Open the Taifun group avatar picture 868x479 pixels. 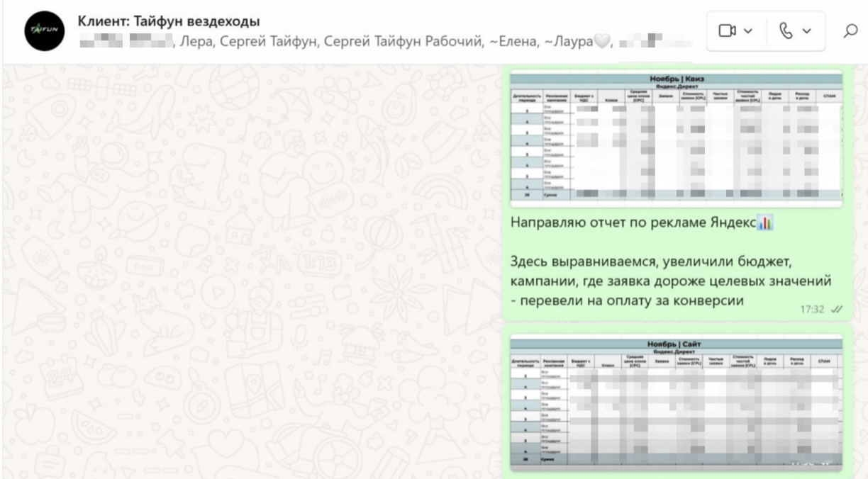[45, 31]
